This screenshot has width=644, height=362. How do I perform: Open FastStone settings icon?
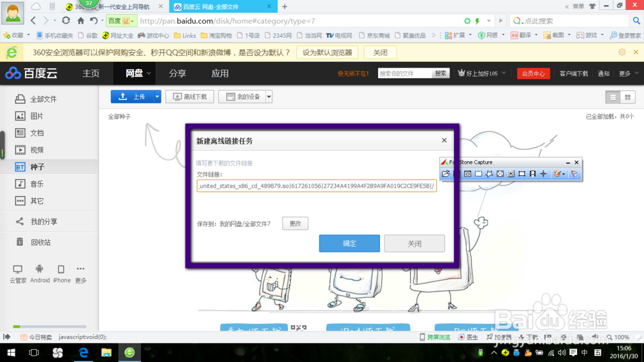tap(574, 174)
